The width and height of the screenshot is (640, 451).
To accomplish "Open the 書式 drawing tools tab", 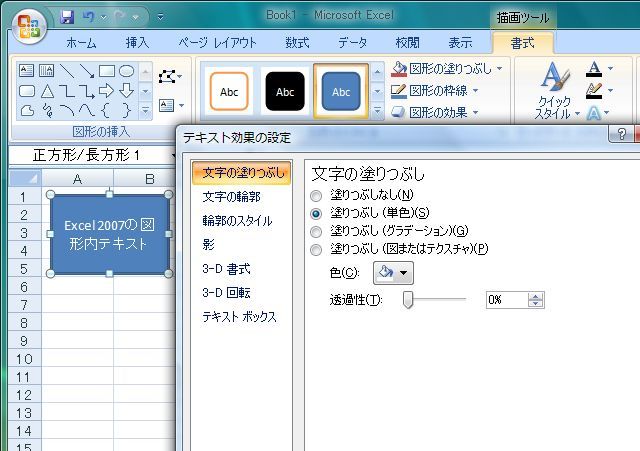I will click(522, 43).
